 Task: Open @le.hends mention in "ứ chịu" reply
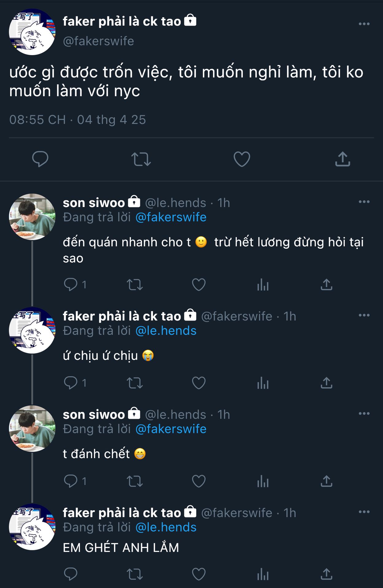tap(166, 331)
